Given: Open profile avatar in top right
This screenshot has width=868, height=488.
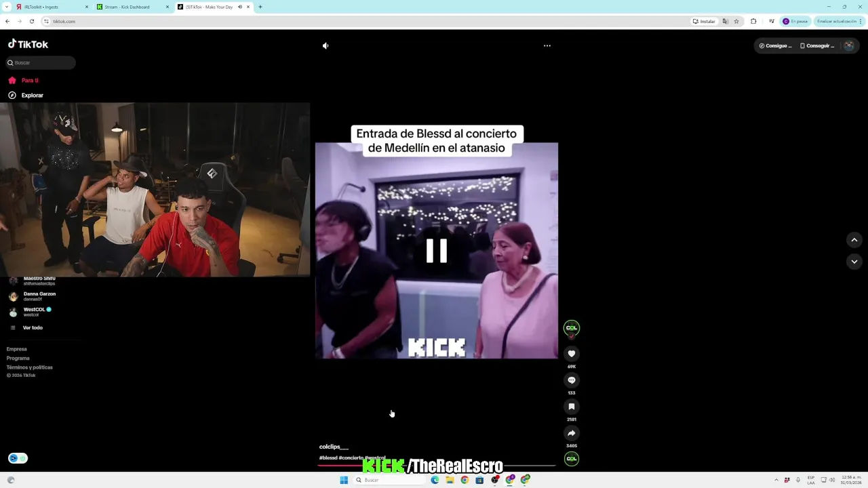Looking at the screenshot, I should click(849, 46).
